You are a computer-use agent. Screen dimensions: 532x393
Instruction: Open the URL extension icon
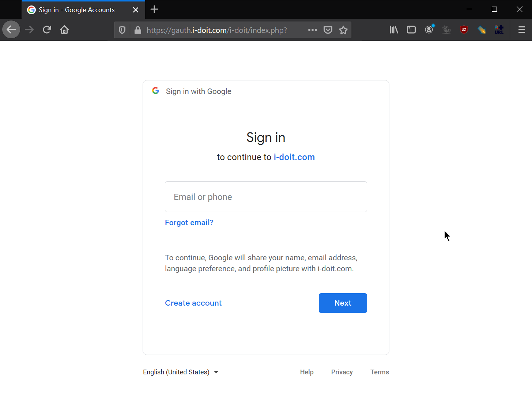pos(499,30)
